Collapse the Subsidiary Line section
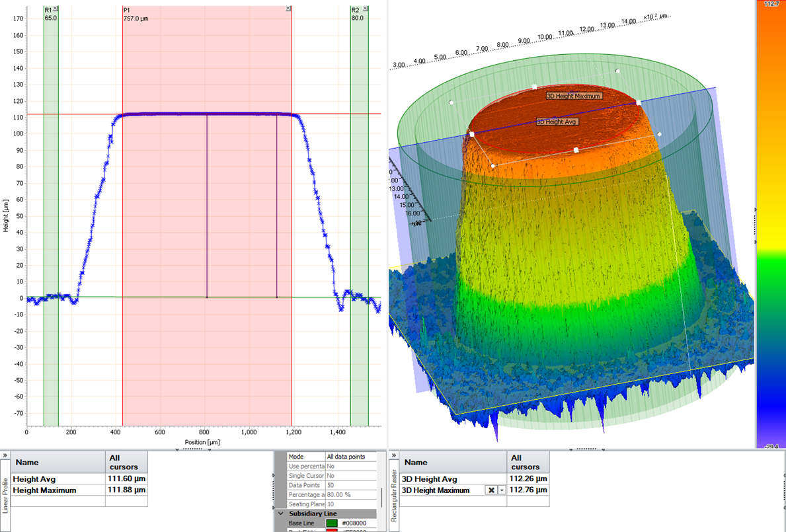The height and width of the screenshot is (532, 786). (281, 513)
